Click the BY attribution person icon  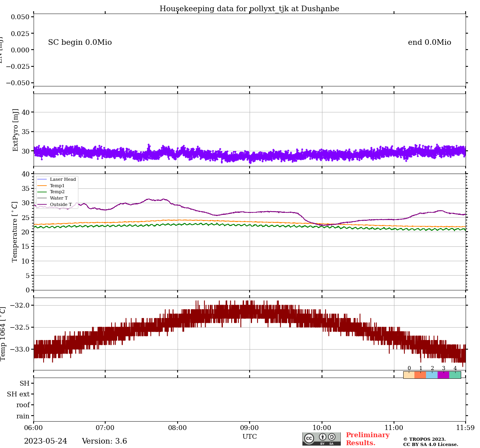click(x=322, y=437)
